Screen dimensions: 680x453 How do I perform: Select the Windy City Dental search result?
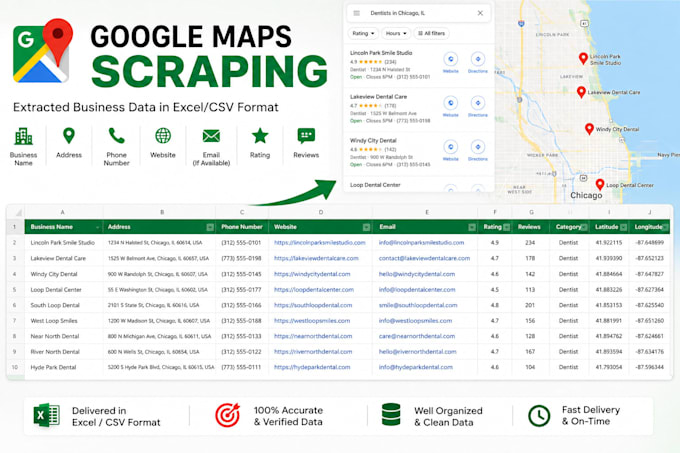(x=418, y=153)
